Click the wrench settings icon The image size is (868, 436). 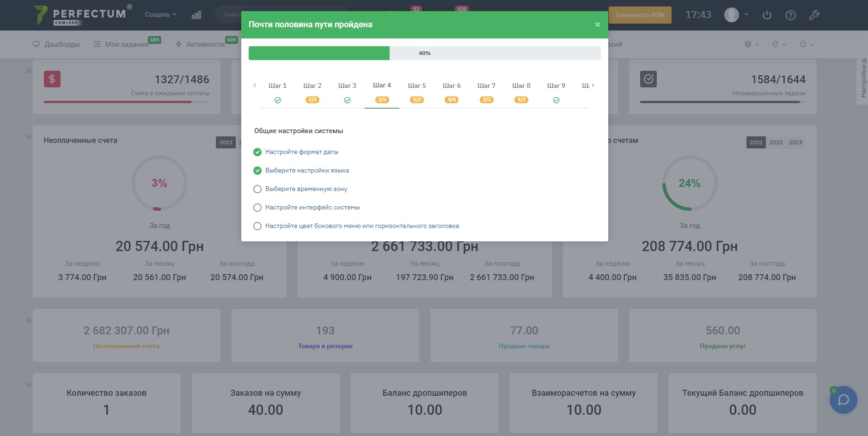[814, 15]
